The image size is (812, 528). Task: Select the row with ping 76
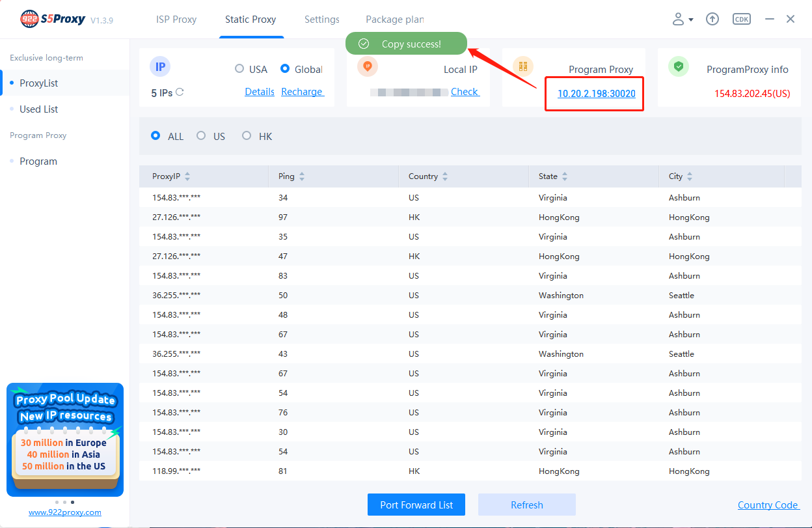click(470, 412)
